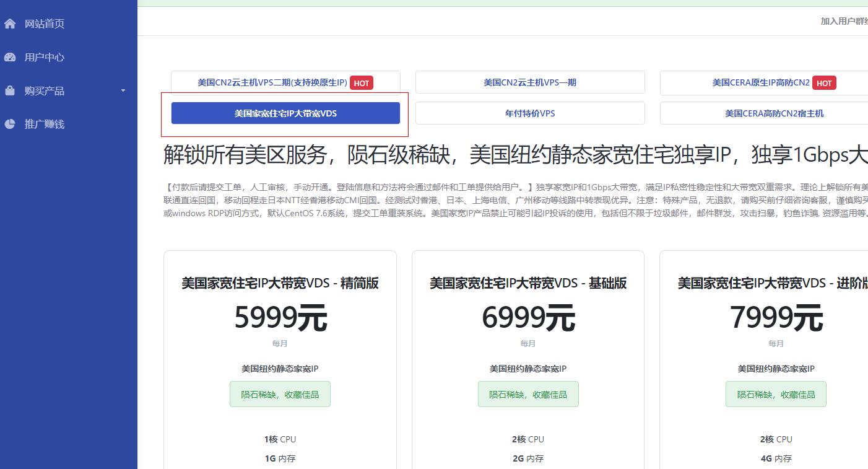The width and height of the screenshot is (868, 469).
Task: Select the 美国CN2云主机VPS一期 tab
Action: (530, 82)
